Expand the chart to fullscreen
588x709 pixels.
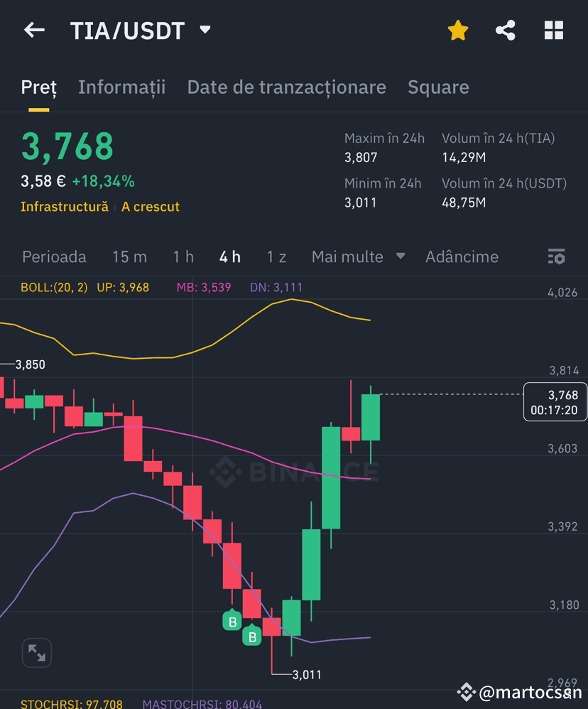(x=37, y=652)
